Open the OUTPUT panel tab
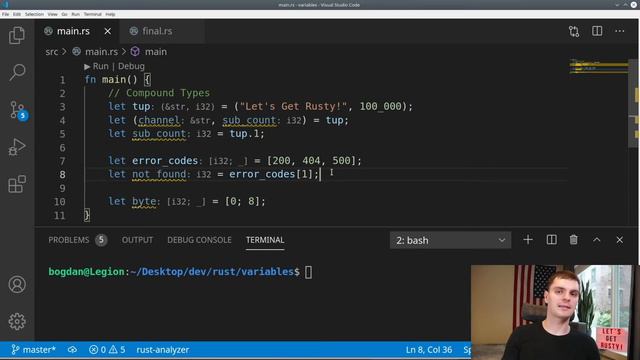 pyautogui.click(x=137, y=240)
